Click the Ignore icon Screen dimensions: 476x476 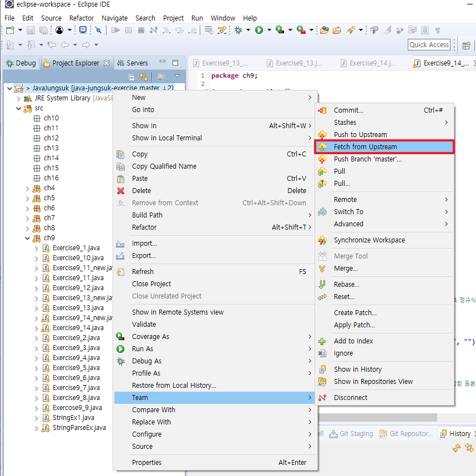(x=322, y=353)
